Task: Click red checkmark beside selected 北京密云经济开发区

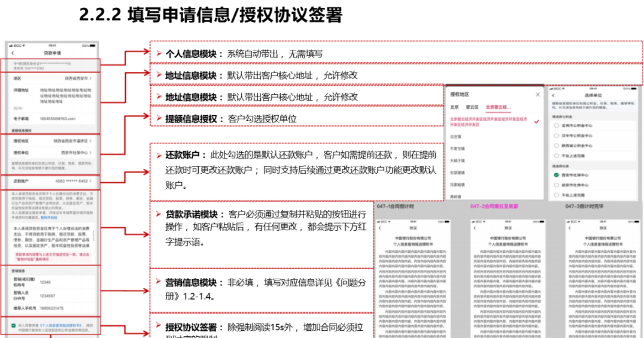Action: click(536, 122)
